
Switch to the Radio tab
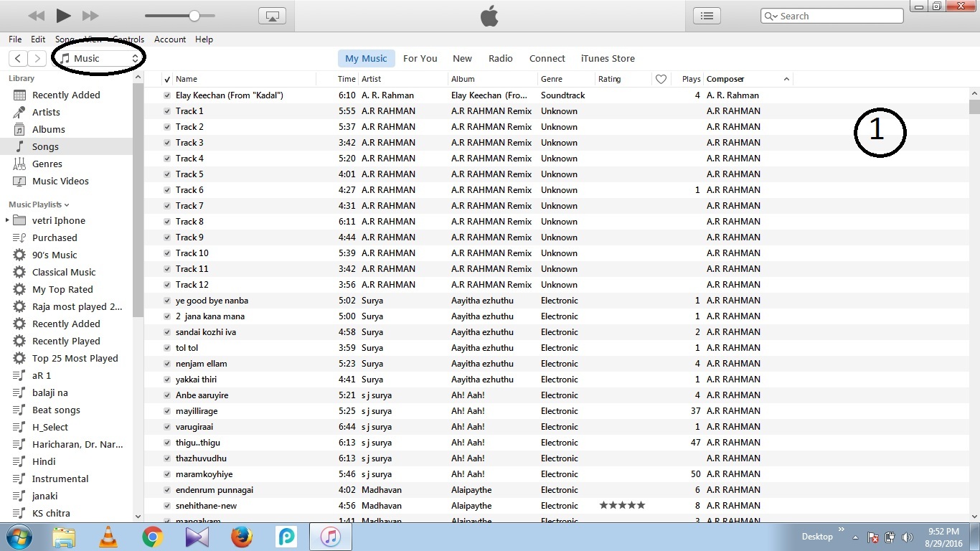[x=501, y=58]
